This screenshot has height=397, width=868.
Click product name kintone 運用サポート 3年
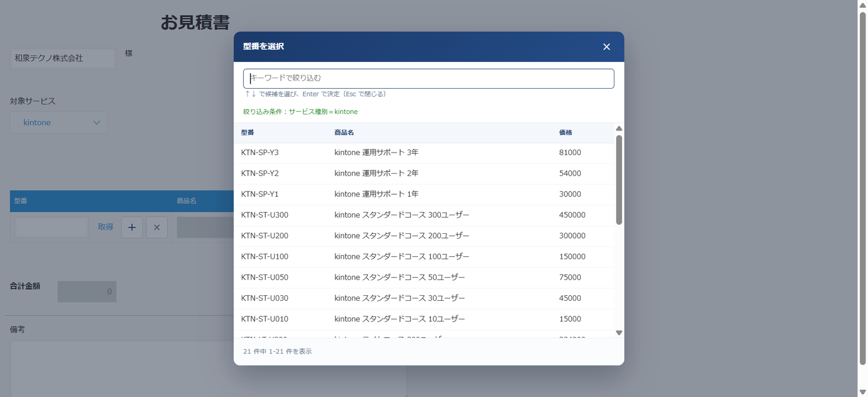(376, 153)
